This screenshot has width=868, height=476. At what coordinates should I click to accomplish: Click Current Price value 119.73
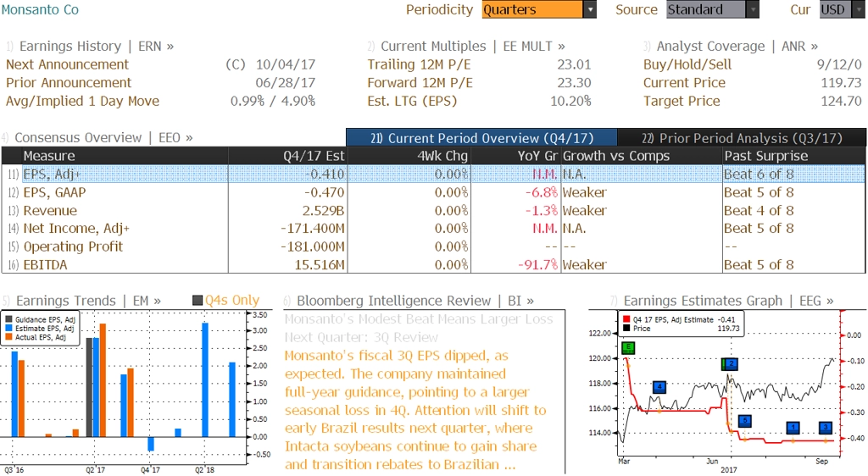842,83
